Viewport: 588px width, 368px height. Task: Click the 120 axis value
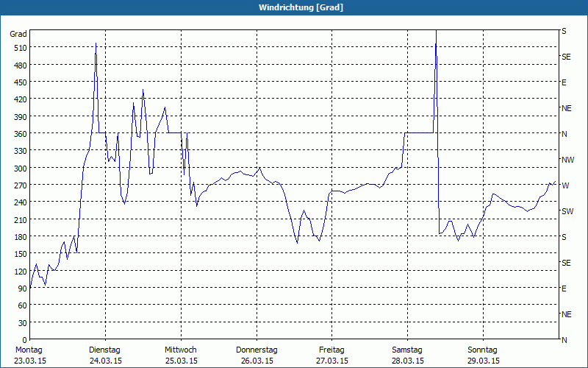point(21,272)
